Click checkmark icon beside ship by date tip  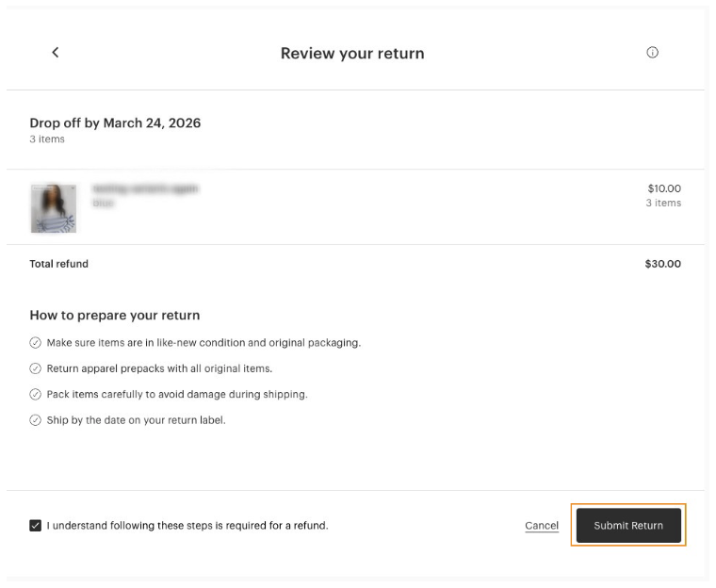coord(36,420)
